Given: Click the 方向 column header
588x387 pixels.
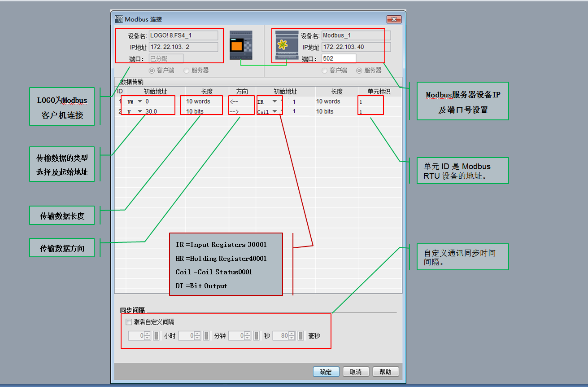Looking at the screenshot, I should click(x=242, y=92).
